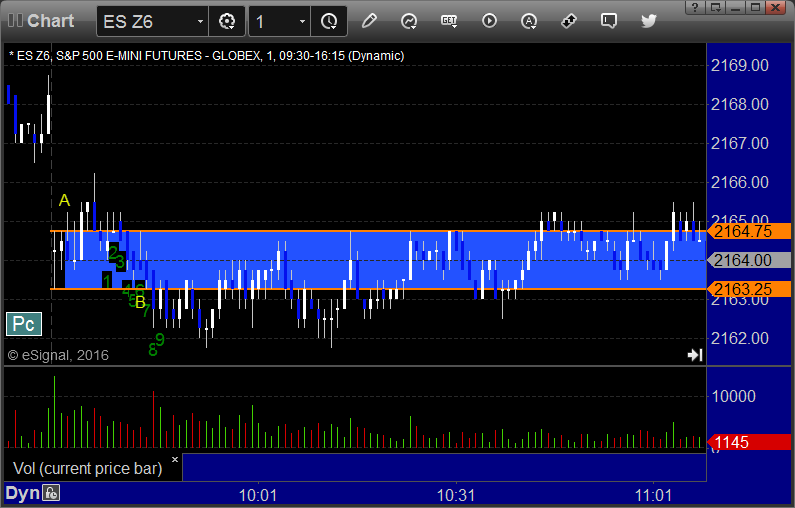Select the pencil drawing tool
The image size is (795, 508).
(369, 21)
